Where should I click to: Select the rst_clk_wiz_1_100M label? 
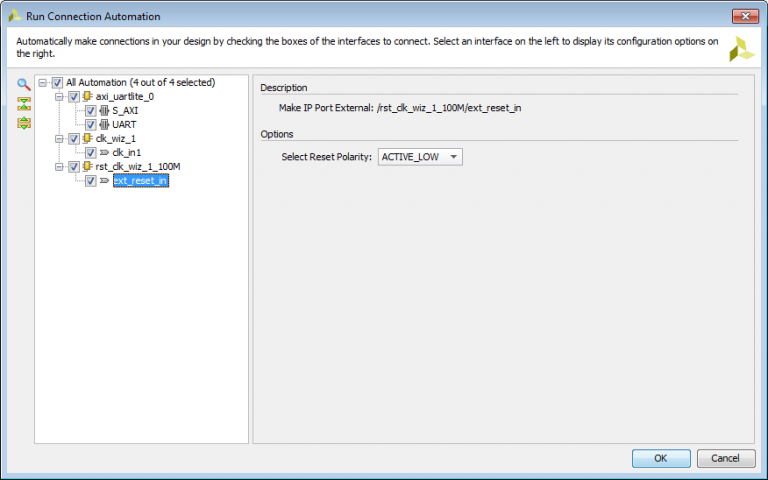pyautogui.click(x=138, y=167)
